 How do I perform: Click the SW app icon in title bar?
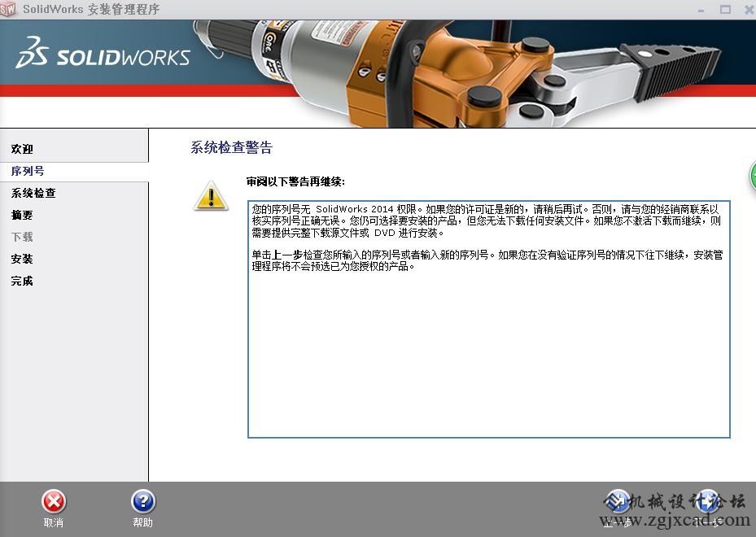point(7,9)
